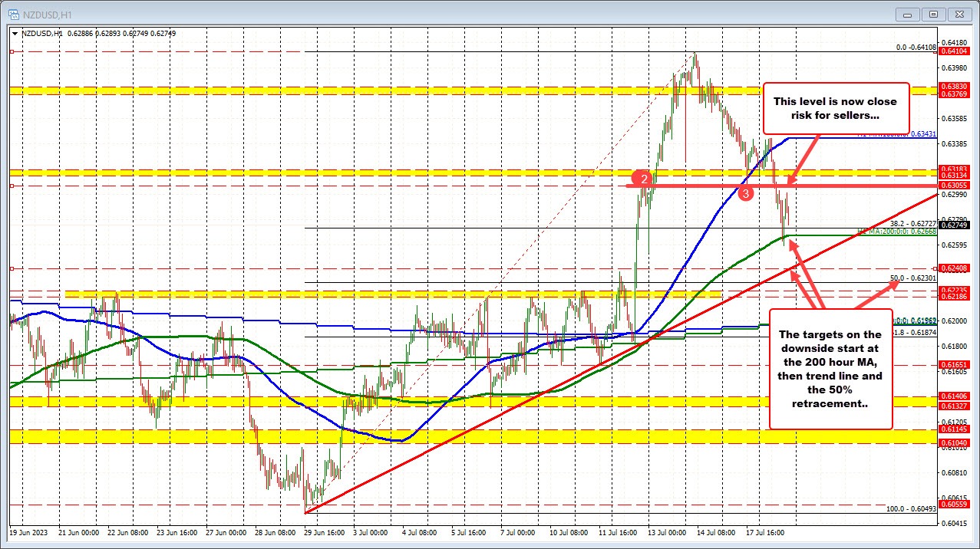980x549 pixels.
Task: Click the minimize icon on the chart window
Action: 906,14
